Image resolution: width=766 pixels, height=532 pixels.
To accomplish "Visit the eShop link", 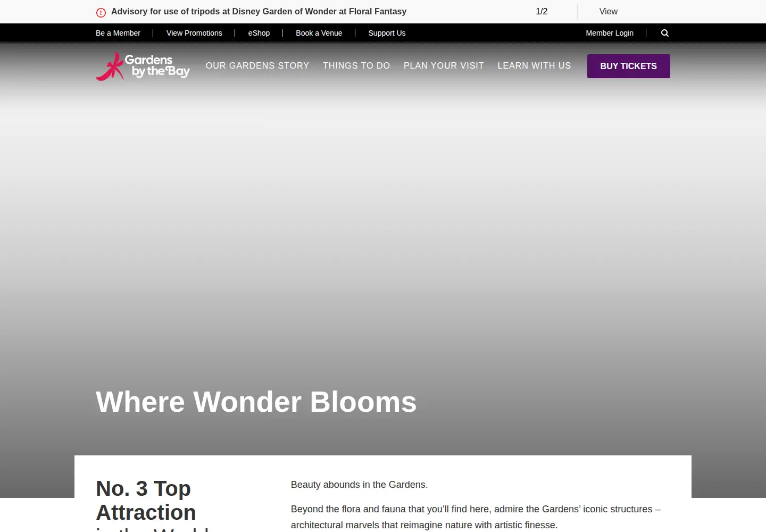I will (x=259, y=33).
